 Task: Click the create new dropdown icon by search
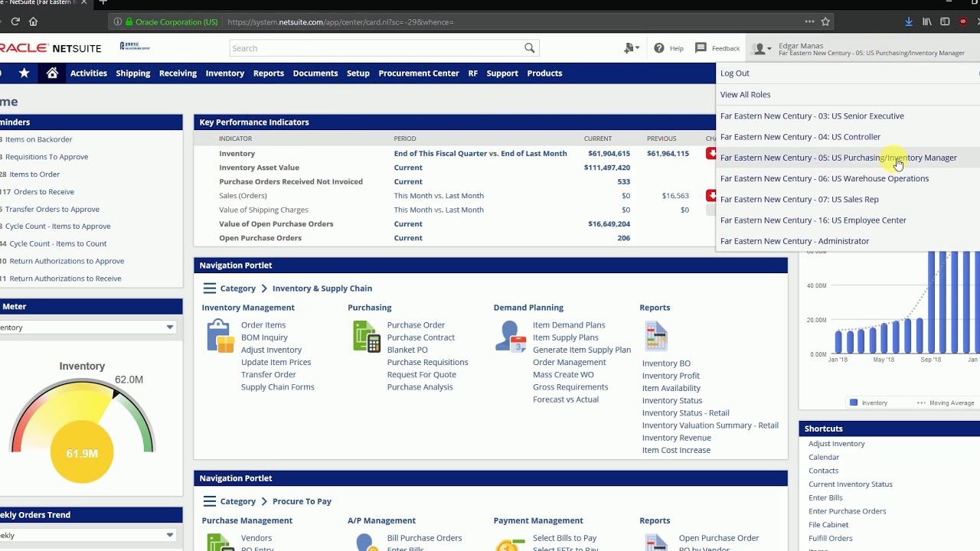pyautogui.click(x=632, y=48)
